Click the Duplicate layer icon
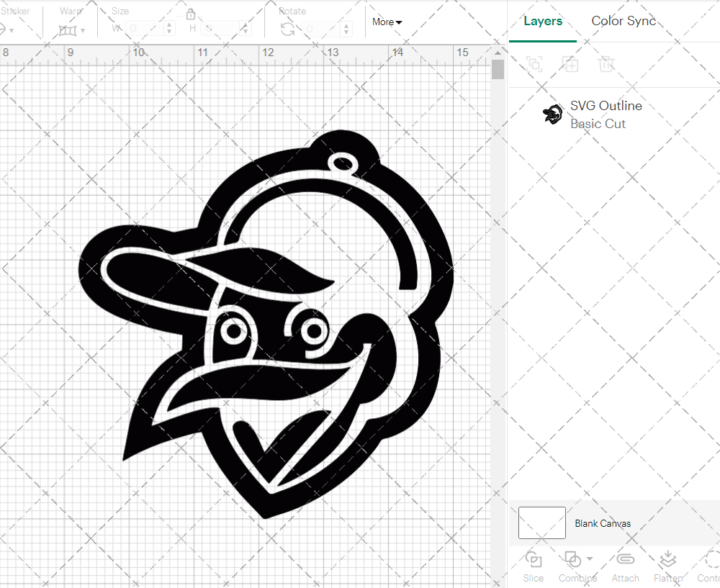The image size is (720, 588). 570,64
